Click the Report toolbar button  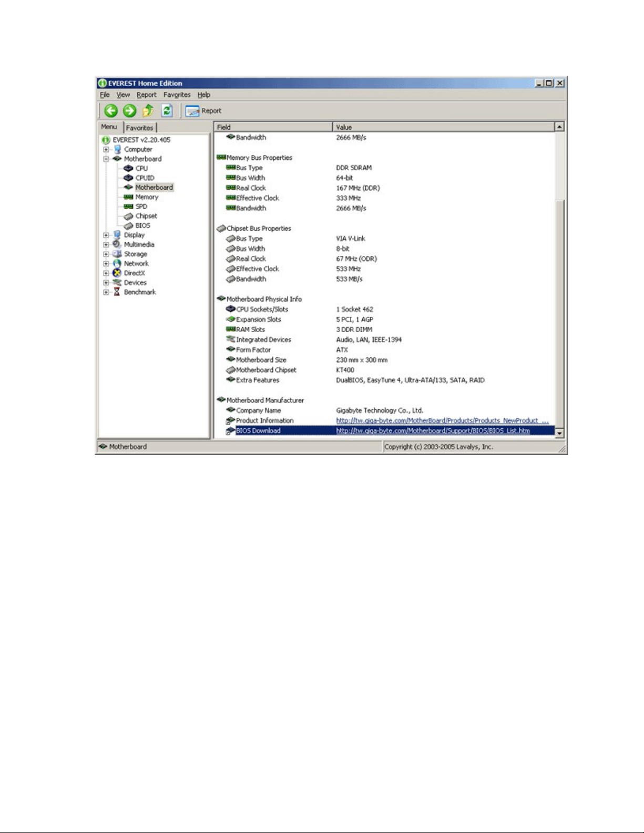pos(203,111)
